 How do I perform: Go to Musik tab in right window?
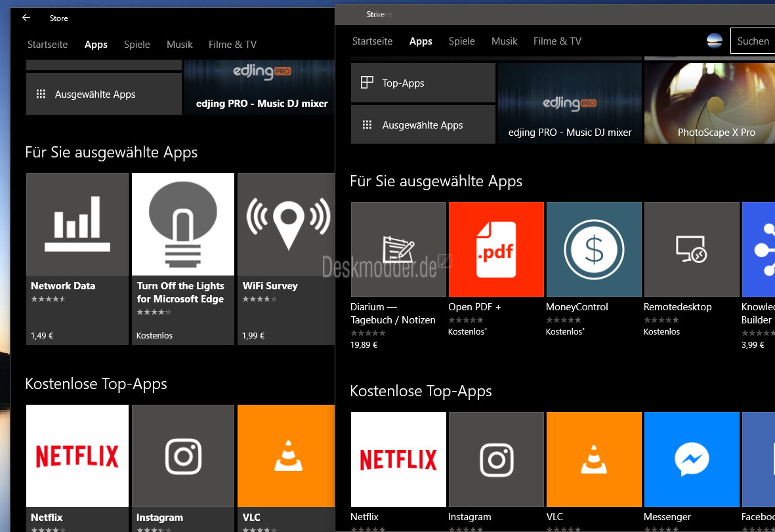click(504, 41)
